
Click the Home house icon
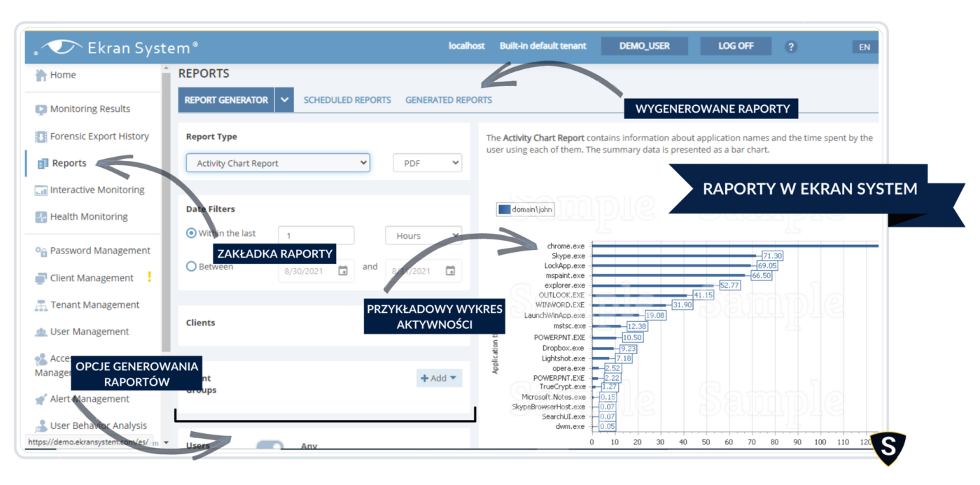41,75
